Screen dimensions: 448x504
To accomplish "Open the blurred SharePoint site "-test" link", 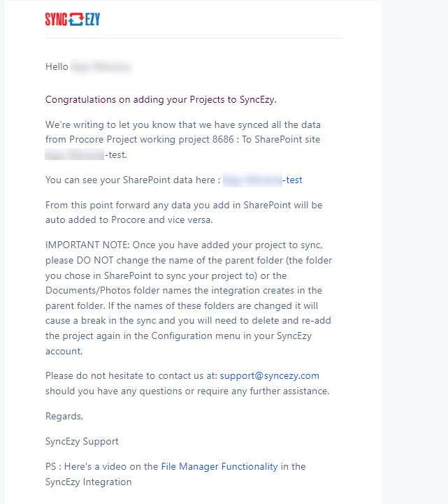I will (263, 180).
